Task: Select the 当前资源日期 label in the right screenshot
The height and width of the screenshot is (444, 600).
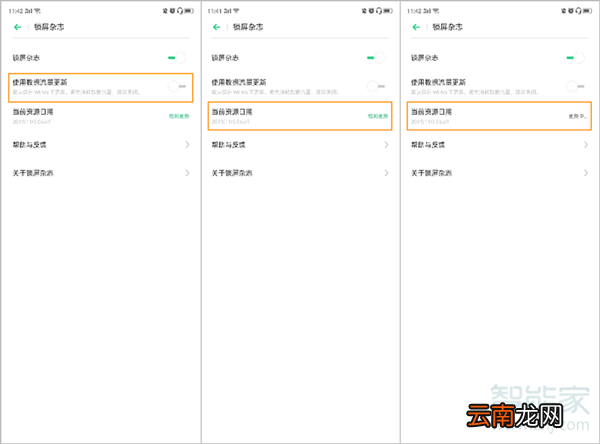Action: click(x=431, y=112)
